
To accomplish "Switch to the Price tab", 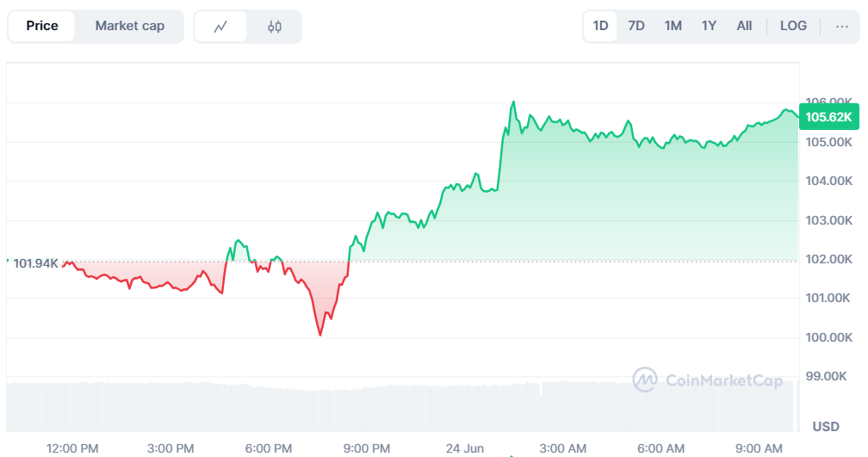I will point(42,26).
